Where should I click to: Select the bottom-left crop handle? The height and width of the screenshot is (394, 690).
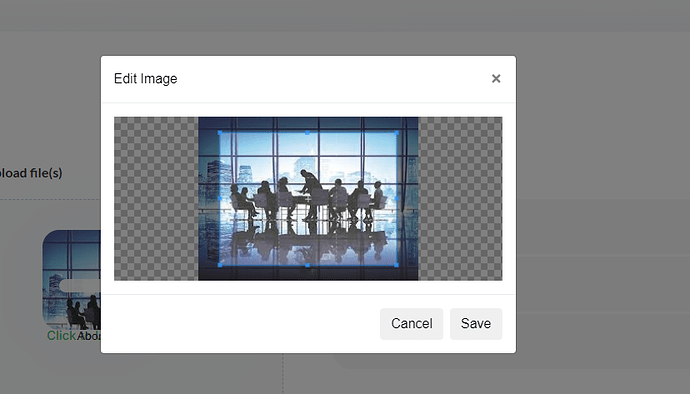click(220, 265)
